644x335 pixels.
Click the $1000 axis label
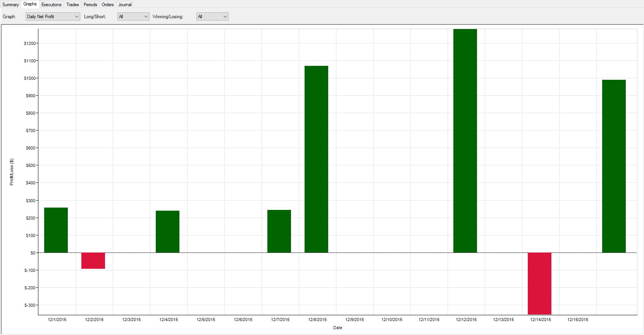29,78
